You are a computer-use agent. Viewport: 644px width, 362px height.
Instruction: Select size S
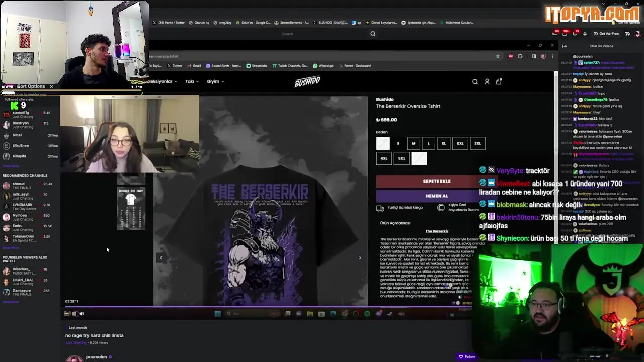coord(398,143)
